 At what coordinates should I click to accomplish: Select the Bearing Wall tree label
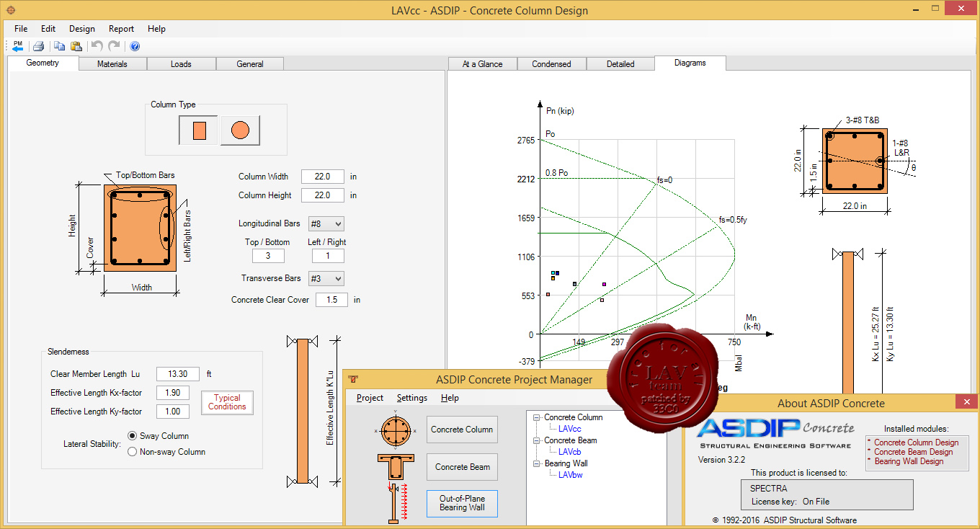click(566, 463)
